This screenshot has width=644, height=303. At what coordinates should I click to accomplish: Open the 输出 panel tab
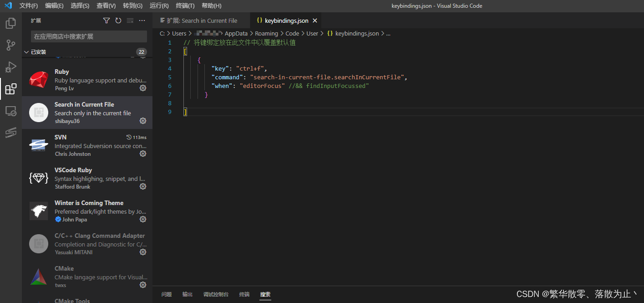click(x=188, y=294)
